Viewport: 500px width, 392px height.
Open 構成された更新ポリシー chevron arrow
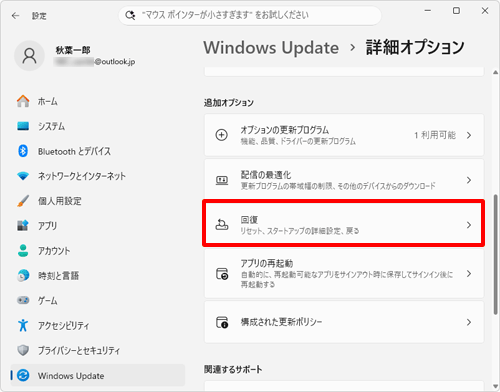pos(469,322)
